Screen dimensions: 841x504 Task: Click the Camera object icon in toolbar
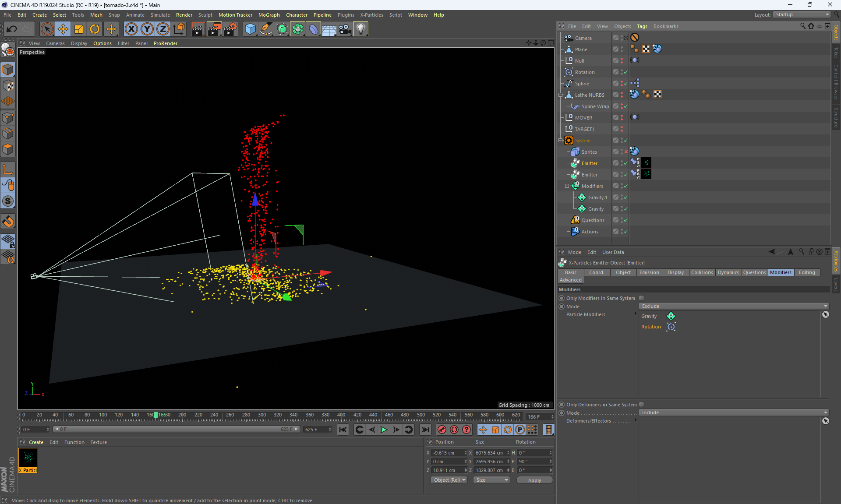coord(345,29)
